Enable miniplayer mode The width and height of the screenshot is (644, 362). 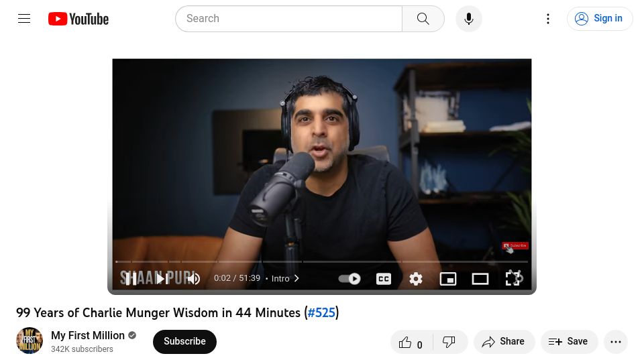point(447,279)
